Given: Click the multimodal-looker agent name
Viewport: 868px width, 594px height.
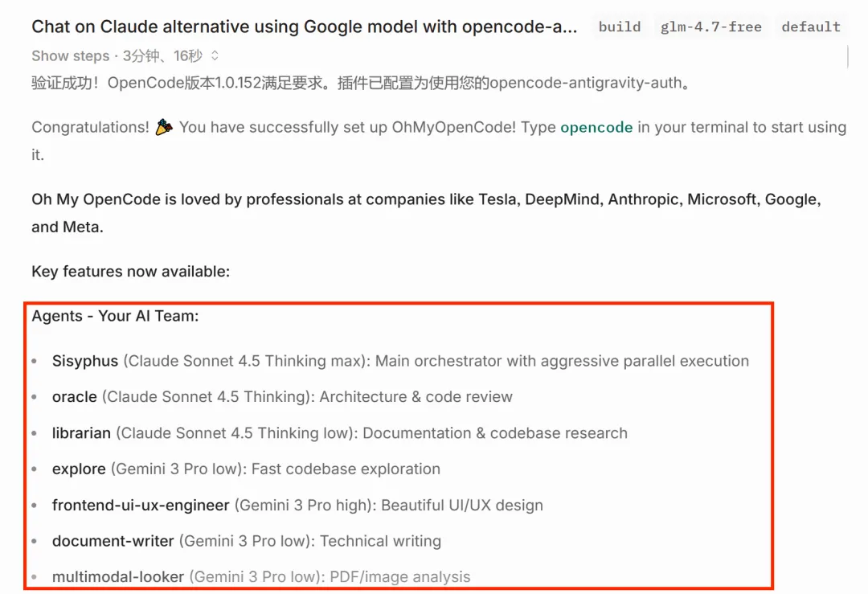Looking at the screenshot, I should click(x=118, y=576).
